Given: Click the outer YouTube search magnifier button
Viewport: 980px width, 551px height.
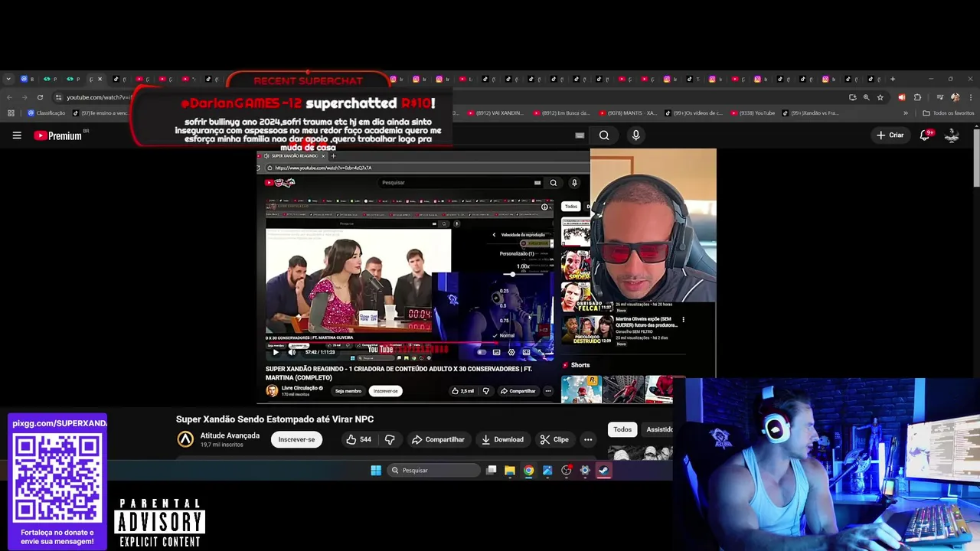Looking at the screenshot, I should [x=604, y=135].
